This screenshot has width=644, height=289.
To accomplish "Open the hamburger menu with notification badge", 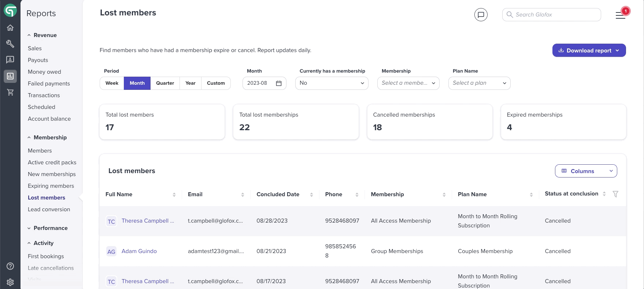I will pos(621,15).
